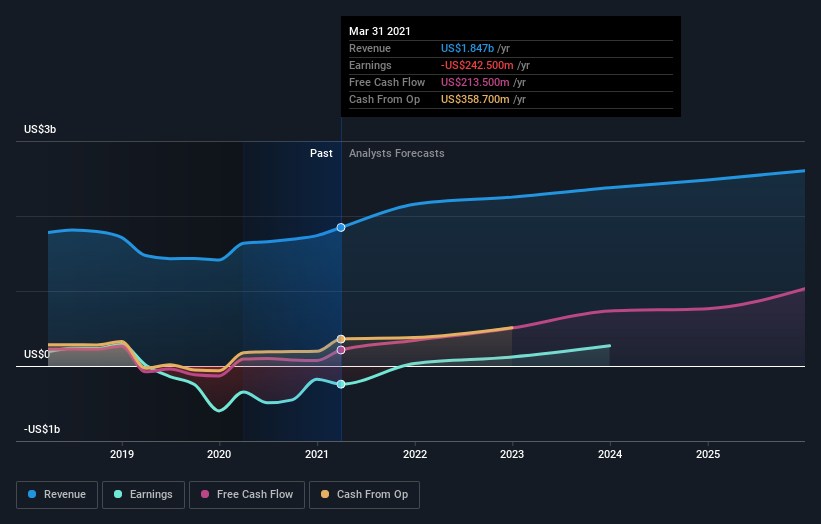Click the -US$1b y-axis label
821x524 pixels.
pos(42,429)
